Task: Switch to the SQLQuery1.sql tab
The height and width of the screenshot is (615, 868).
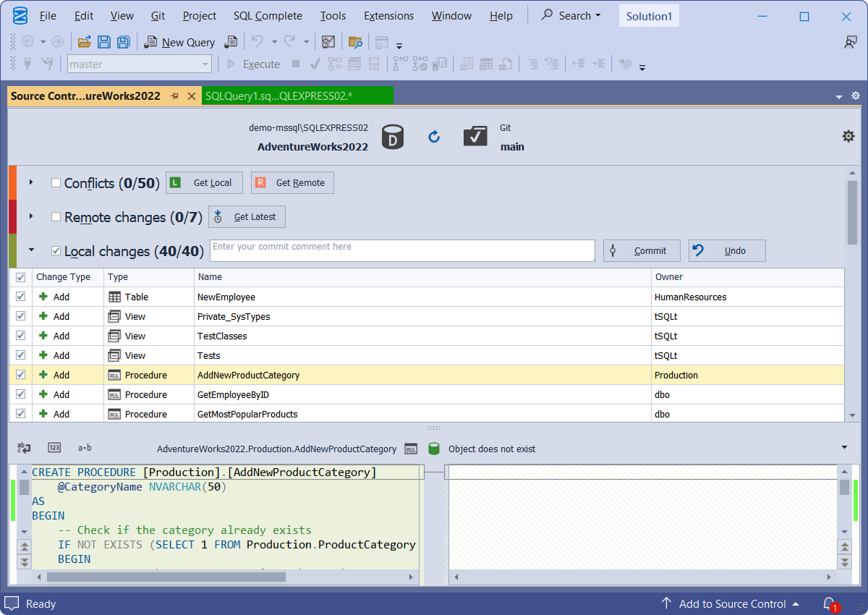Action: (297, 96)
